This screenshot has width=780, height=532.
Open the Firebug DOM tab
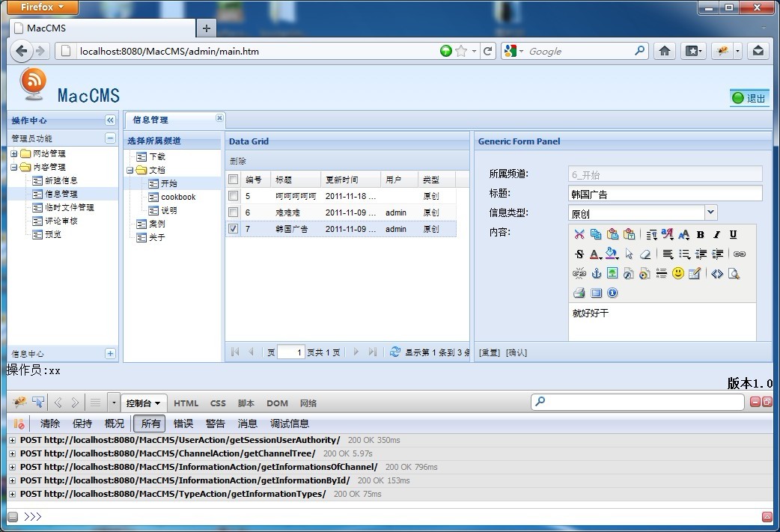(x=277, y=403)
